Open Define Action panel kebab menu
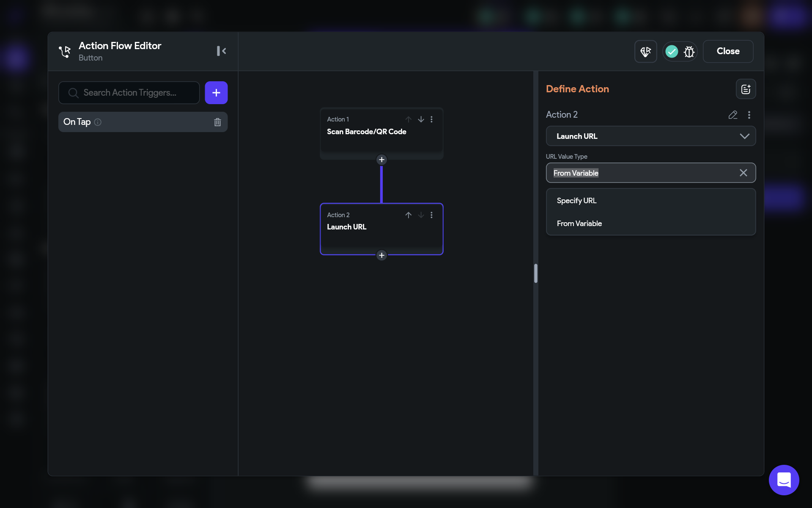 (x=749, y=115)
